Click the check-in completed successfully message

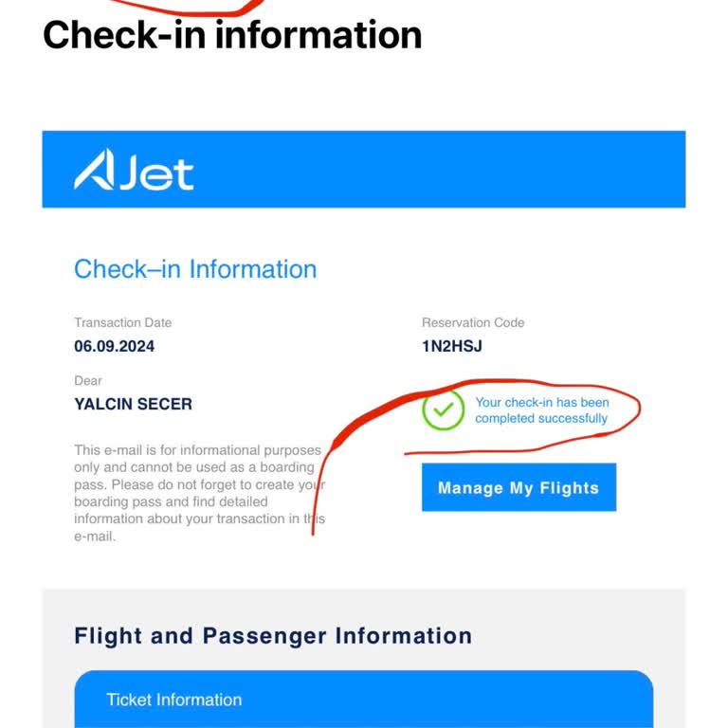coord(541,410)
